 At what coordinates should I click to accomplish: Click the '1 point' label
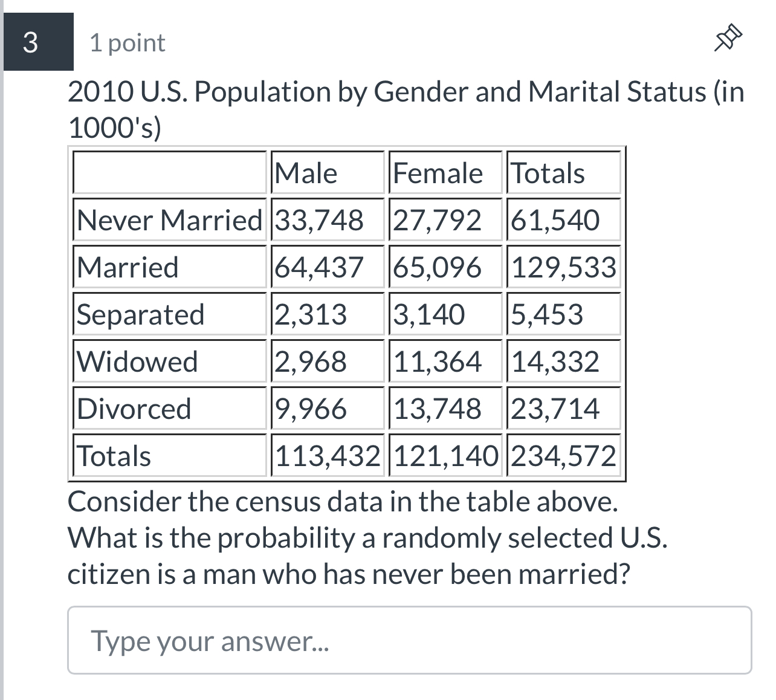126,42
